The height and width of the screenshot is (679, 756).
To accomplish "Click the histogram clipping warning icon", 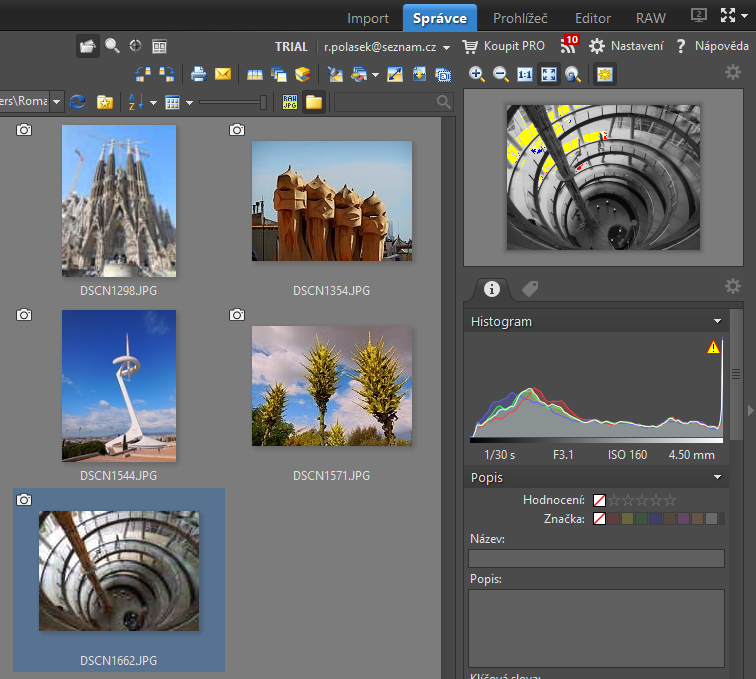I will tap(713, 347).
